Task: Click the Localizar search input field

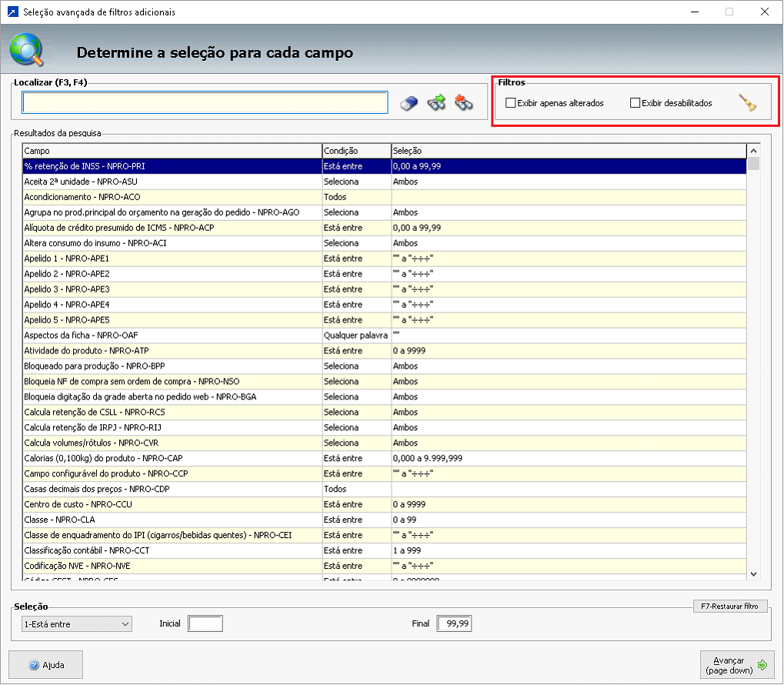Action: (205, 103)
